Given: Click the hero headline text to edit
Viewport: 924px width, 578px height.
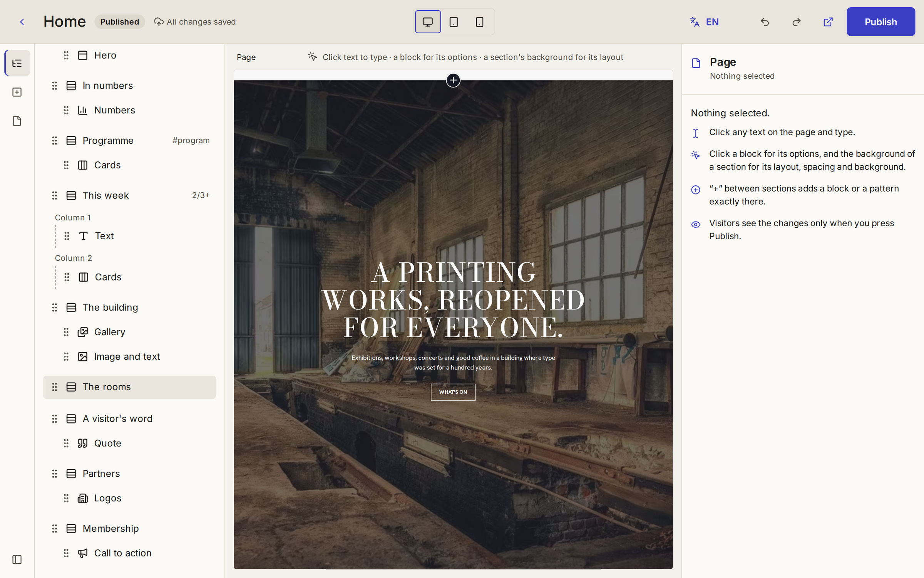Looking at the screenshot, I should [453, 300].
